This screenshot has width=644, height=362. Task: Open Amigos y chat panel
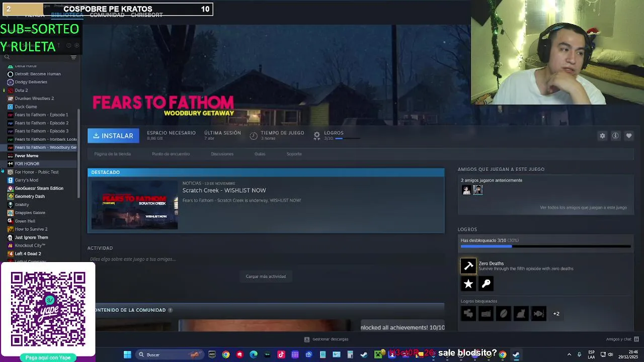click(622, 339)
